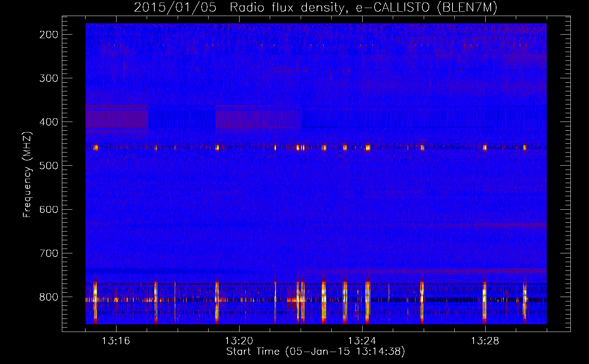Click the plot title '2015/01/05 Radio flux density'
This screenshot has height=364, width=589.
tap(316, 8)
